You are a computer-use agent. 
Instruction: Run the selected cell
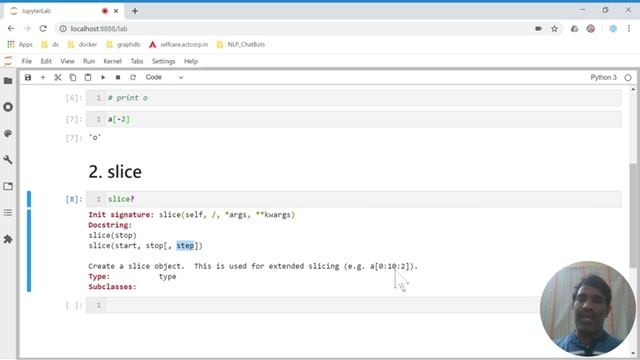coord(103,77)
